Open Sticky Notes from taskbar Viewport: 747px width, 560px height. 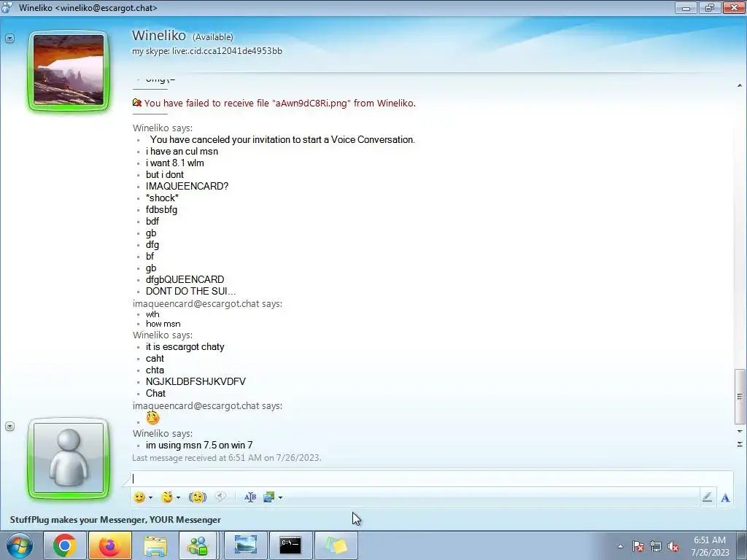[336, 545]
